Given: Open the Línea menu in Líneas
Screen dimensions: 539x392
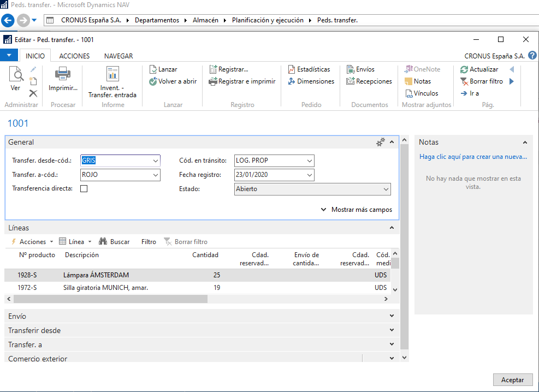Looking at the screenshot, I should (x=75, y=242).
